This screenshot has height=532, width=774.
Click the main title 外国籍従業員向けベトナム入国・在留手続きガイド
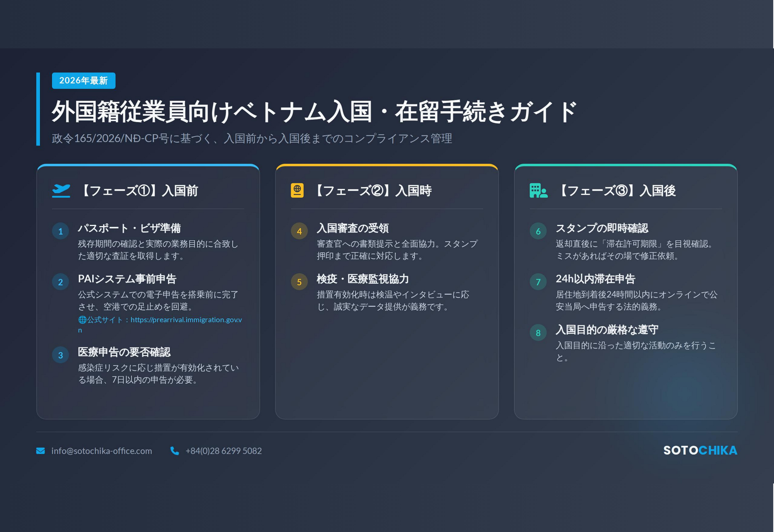[x=314, y=112]
